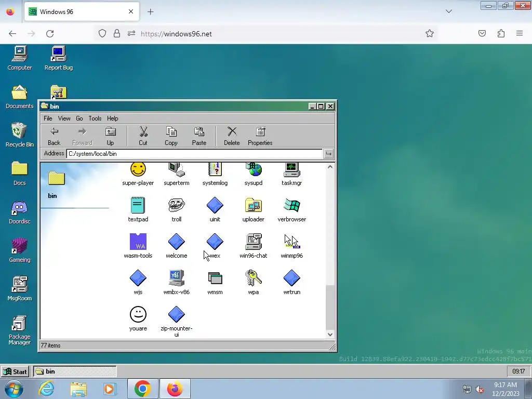Click the sysupd globe icon

click(254, 170)
